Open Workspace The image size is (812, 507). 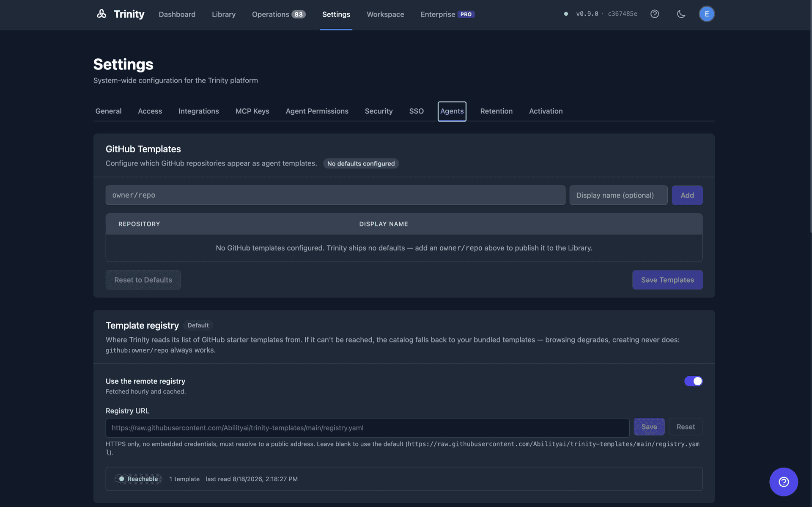point(385,14)
